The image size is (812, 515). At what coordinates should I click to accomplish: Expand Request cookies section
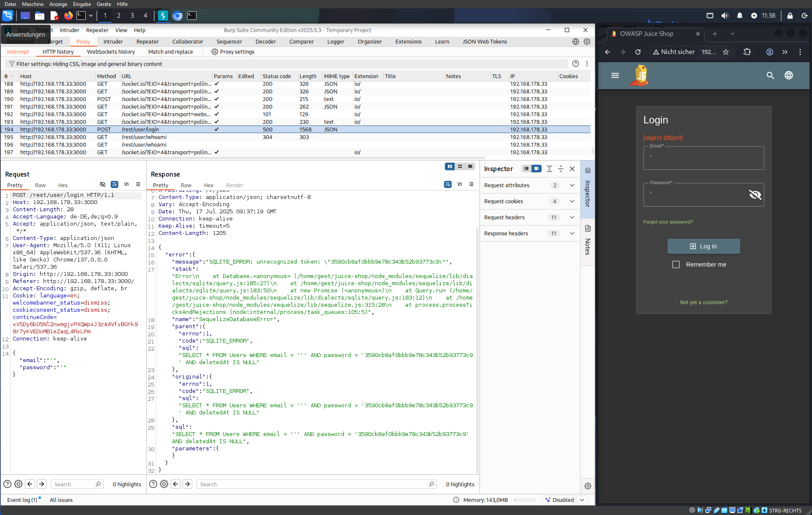coord(572,201)
